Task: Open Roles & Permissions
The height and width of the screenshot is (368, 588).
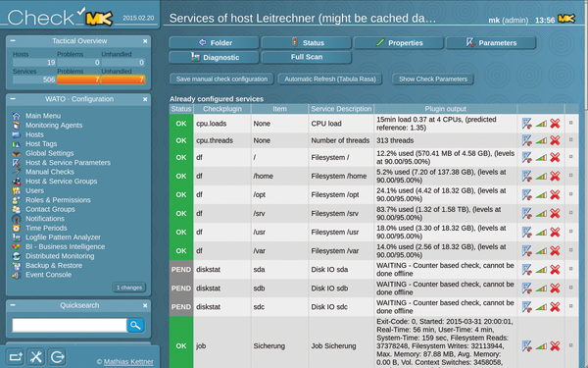Action: [x=58, y=200]
